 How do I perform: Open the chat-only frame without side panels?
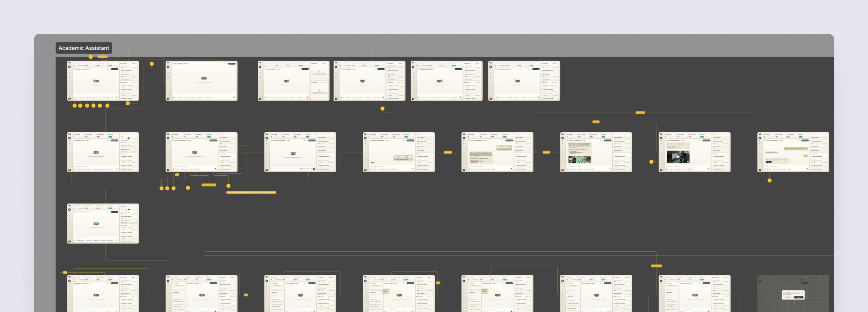point(201,81)
